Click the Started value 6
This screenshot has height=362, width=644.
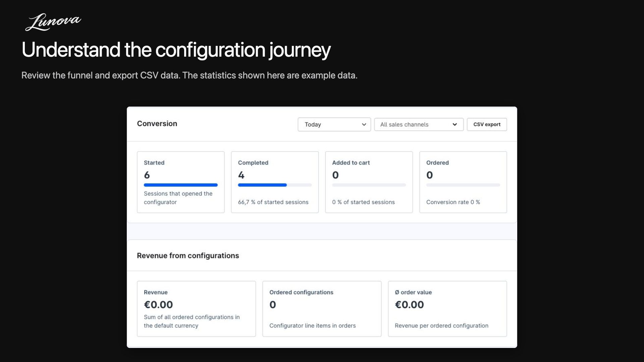[147, 175]
